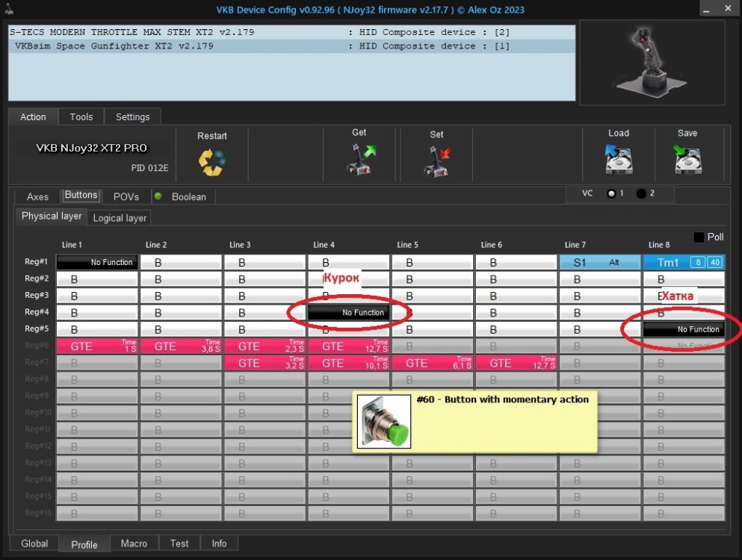742x560 pixels.
Task: Switch to the Boolean tab
Action: pyautogui.click(x=189, y=197)
